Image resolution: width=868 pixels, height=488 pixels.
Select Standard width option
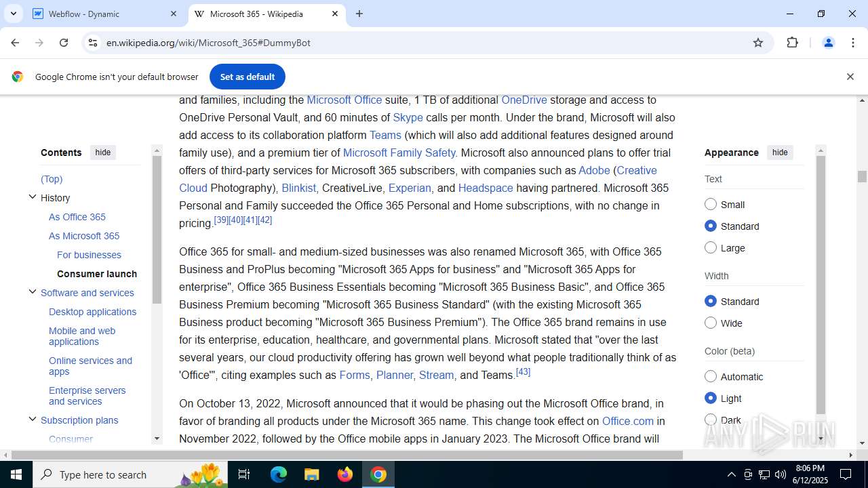pyautogui.click(x=711, y=301)
